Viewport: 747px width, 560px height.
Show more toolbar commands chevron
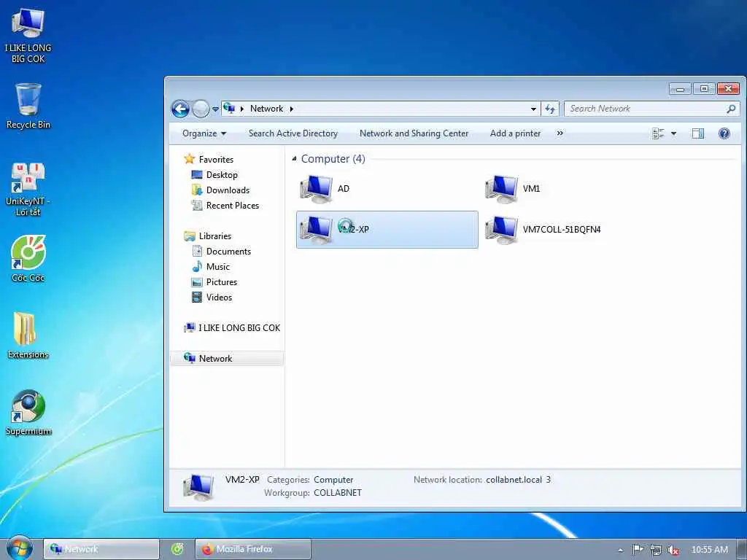560,134
